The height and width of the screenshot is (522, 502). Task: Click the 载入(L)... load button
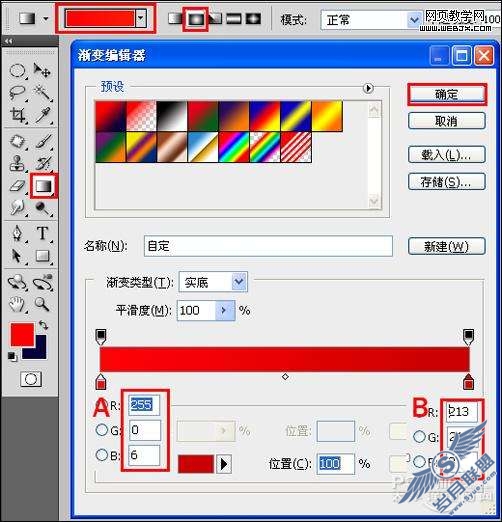point(446,154)
